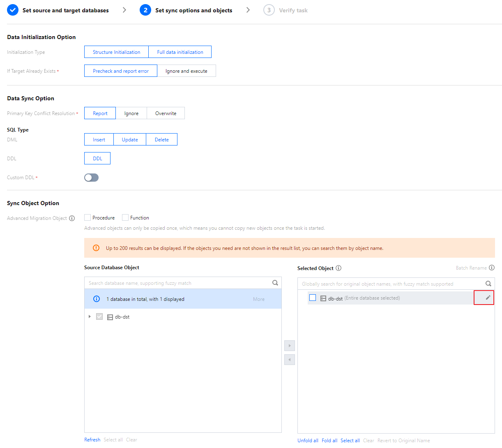Click the info icon next to Batch Rename
The image size is (502, 448).
pos(492,268)
